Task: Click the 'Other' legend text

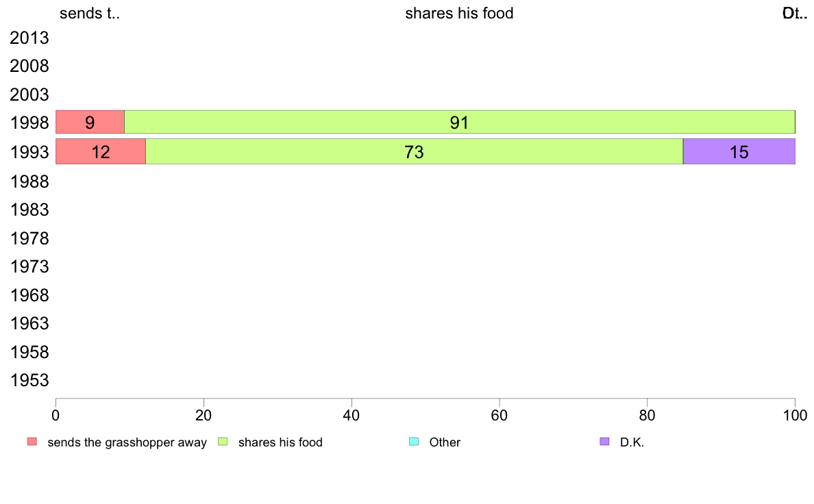Action: (445, 442)
